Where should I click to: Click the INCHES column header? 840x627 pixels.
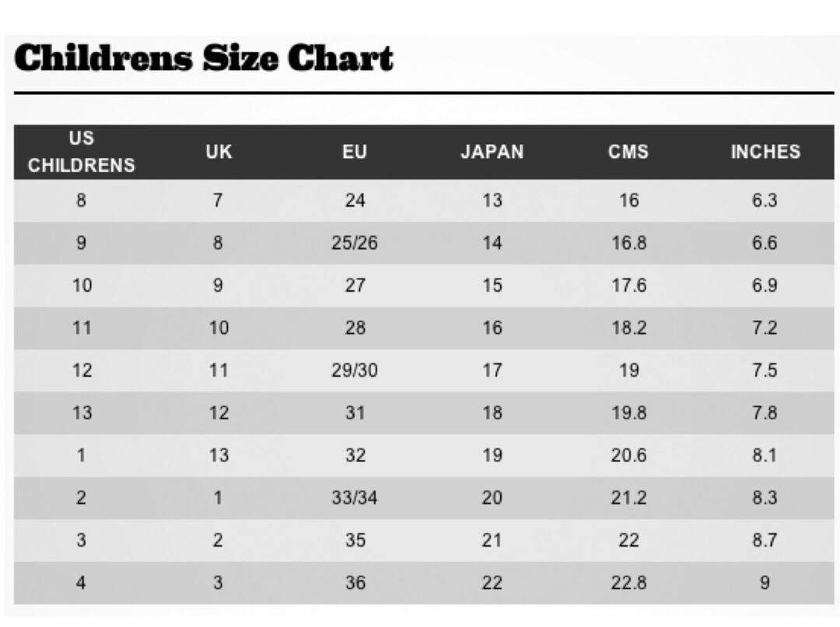(x=765, y=152)
